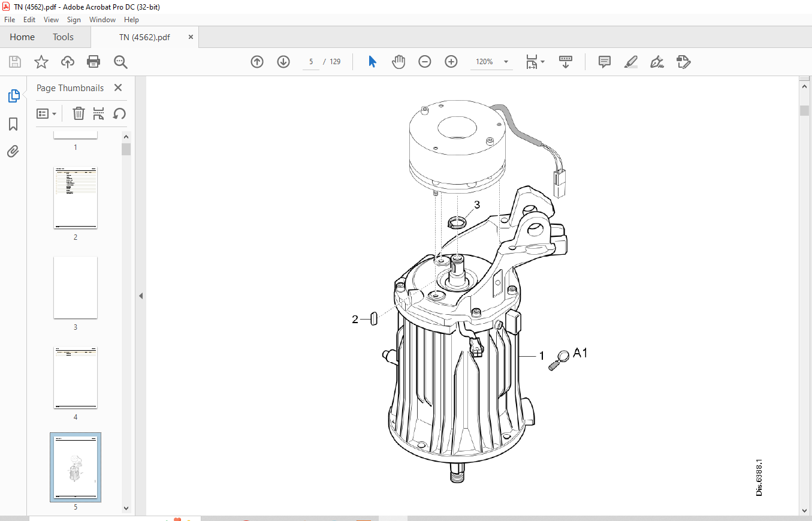Screen dimensions: 812x521
Task: Open Page Thumbnails sidebar icon
Action: coord(13,96)
